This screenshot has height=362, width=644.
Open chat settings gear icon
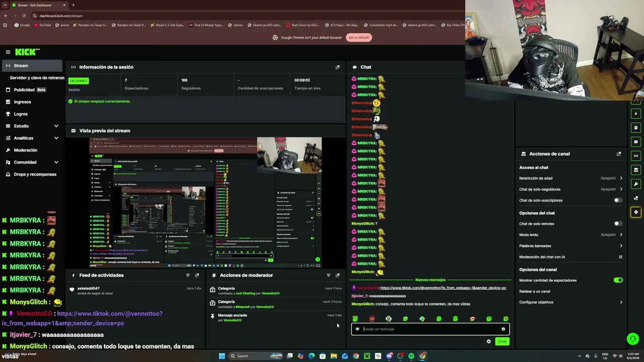pos(489,341)
